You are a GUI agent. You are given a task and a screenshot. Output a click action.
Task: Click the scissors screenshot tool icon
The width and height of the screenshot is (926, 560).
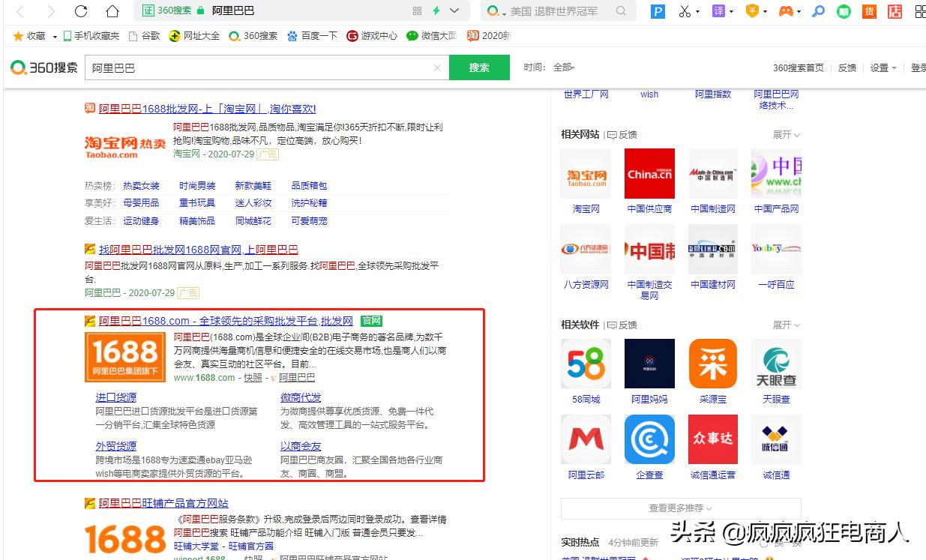click(685, 11)
